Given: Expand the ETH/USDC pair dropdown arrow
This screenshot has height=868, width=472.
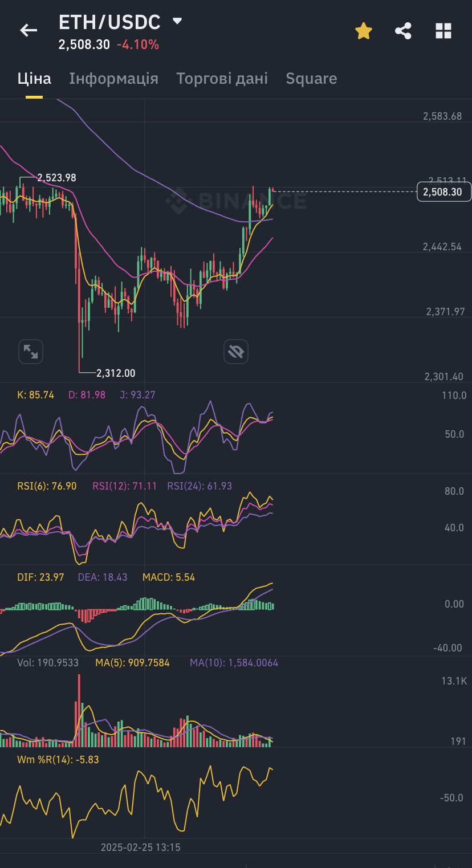Looking at the screenshot, I should click(177, 22).
